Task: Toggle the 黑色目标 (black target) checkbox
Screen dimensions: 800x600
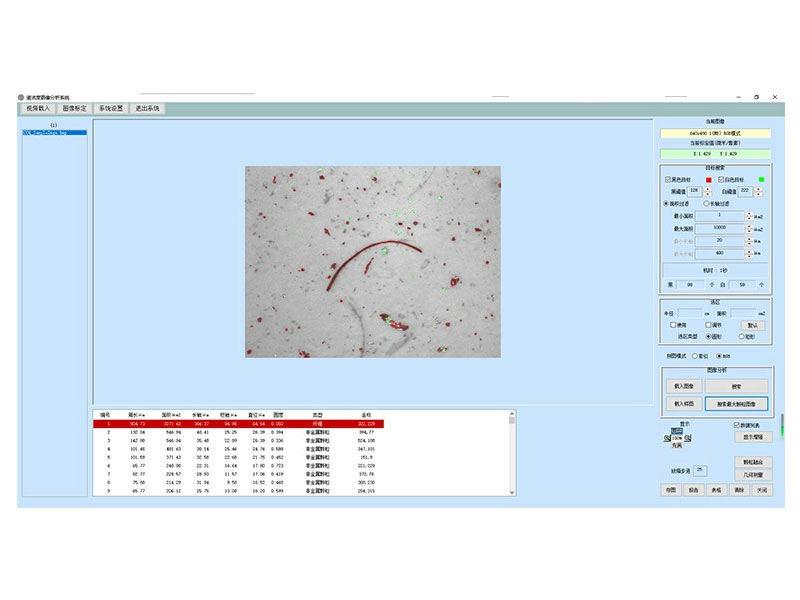Action: (668, 179)
